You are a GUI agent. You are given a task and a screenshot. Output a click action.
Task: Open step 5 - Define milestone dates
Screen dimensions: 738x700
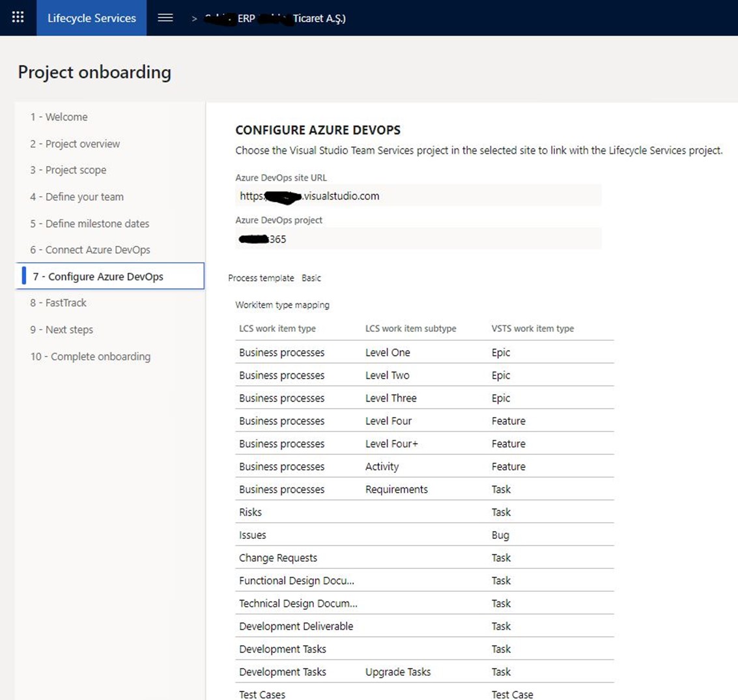[89, 224]
